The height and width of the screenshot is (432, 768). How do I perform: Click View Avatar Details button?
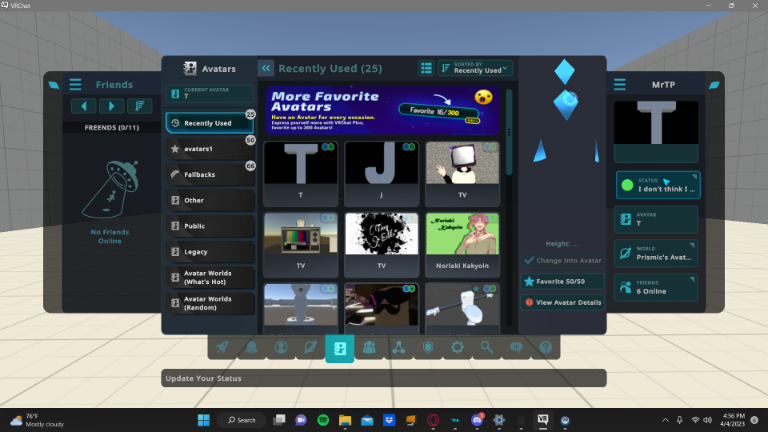(x=562, y=302)
